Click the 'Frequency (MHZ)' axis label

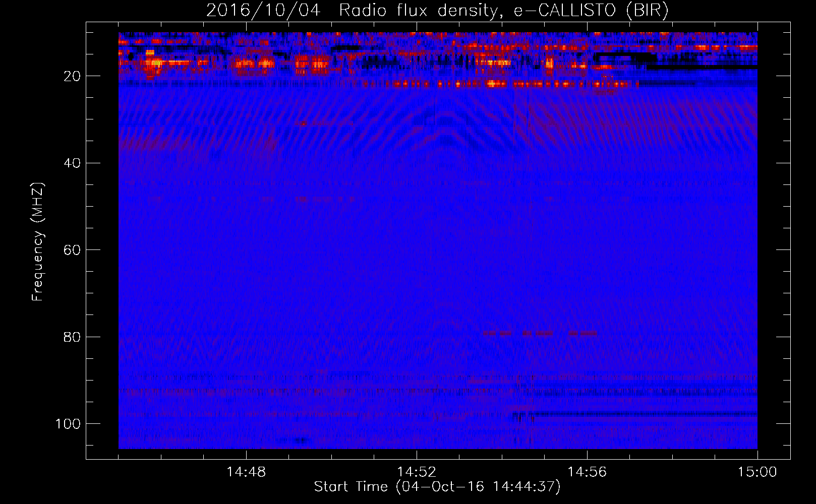pyautogui.click(x=38, y=241)
